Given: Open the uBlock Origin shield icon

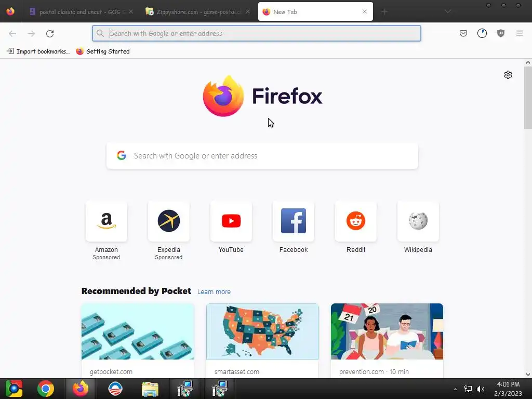Looking at the screenshot, I should pos(500,33).
